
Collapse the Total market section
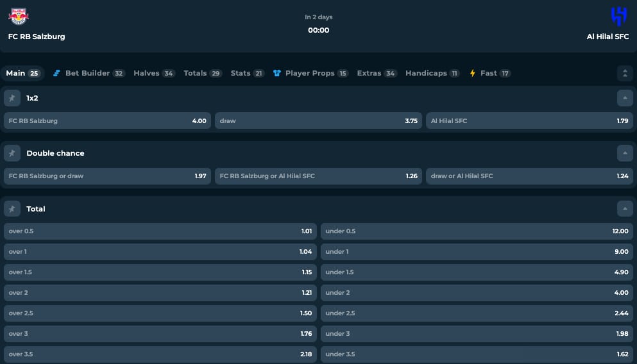[625, 209]
